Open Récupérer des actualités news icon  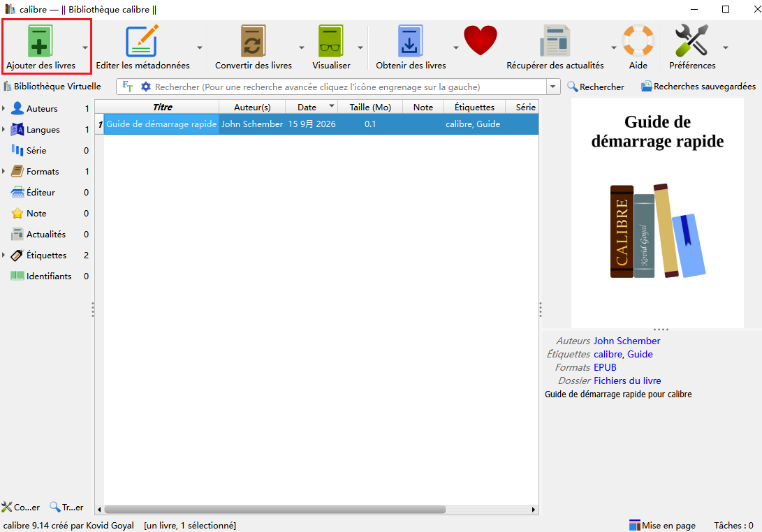point(555,41)
